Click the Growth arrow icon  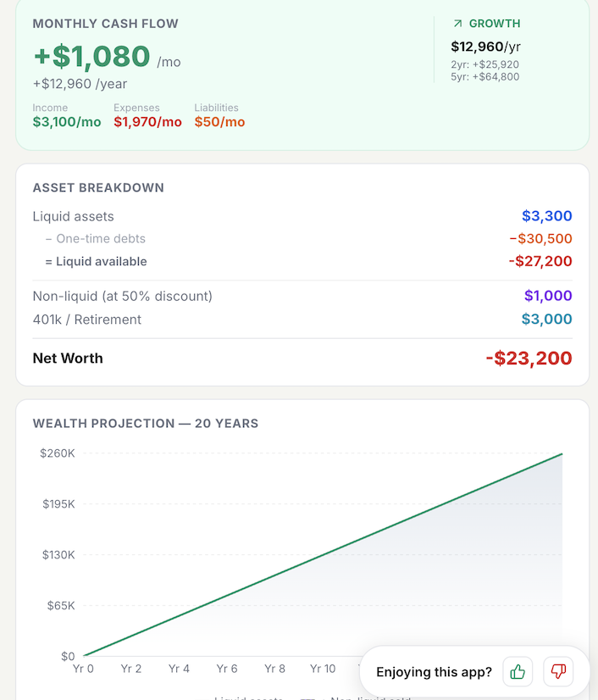tap(458, 24)
